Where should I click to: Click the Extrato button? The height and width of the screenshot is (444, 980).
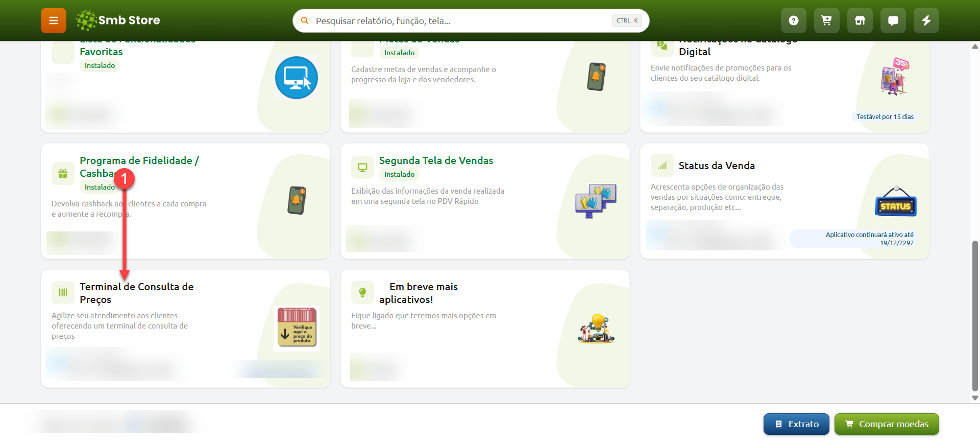point(796,424)
